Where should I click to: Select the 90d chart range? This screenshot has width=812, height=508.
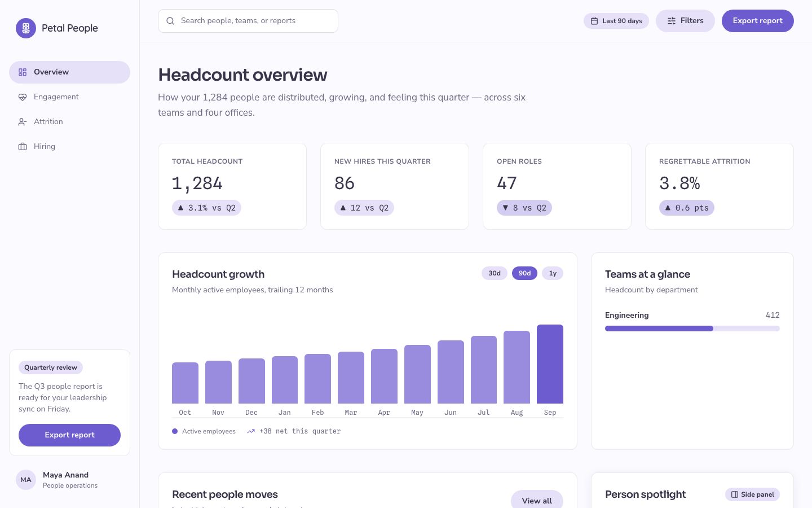[x=525, y=273]
